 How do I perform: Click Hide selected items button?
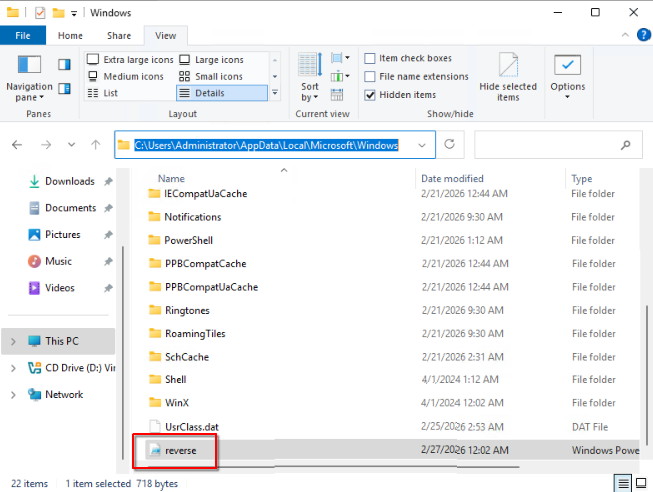click(x=508, y=77)
